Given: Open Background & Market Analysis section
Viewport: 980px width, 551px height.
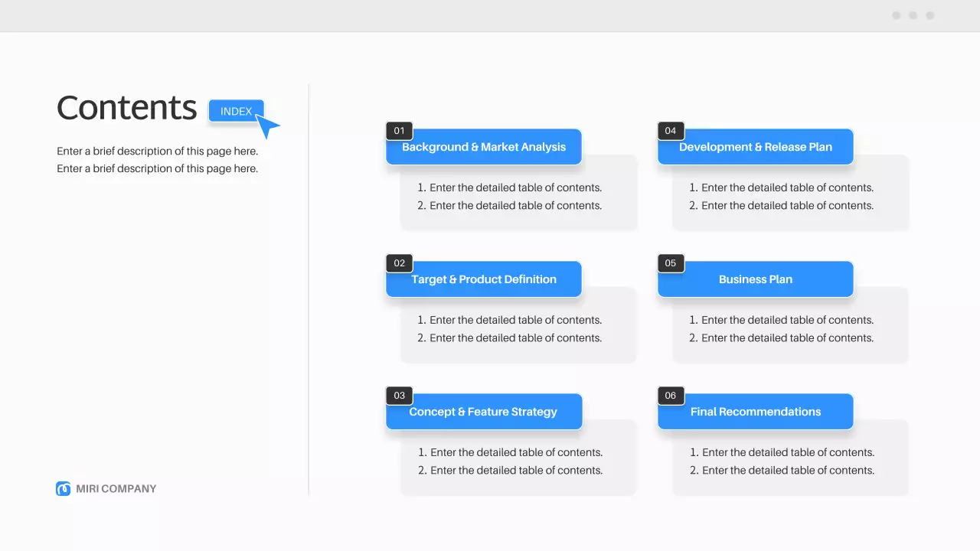Looking at the screenshot, I should click(484, 148).
